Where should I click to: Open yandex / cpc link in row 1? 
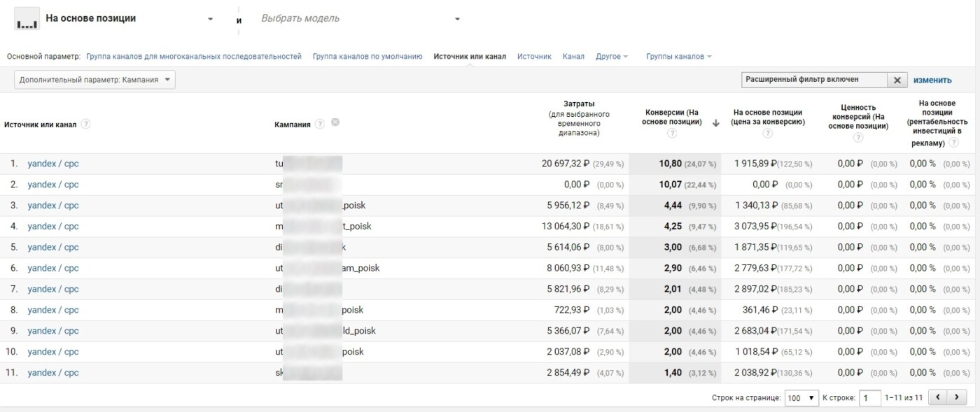[53, 164]
